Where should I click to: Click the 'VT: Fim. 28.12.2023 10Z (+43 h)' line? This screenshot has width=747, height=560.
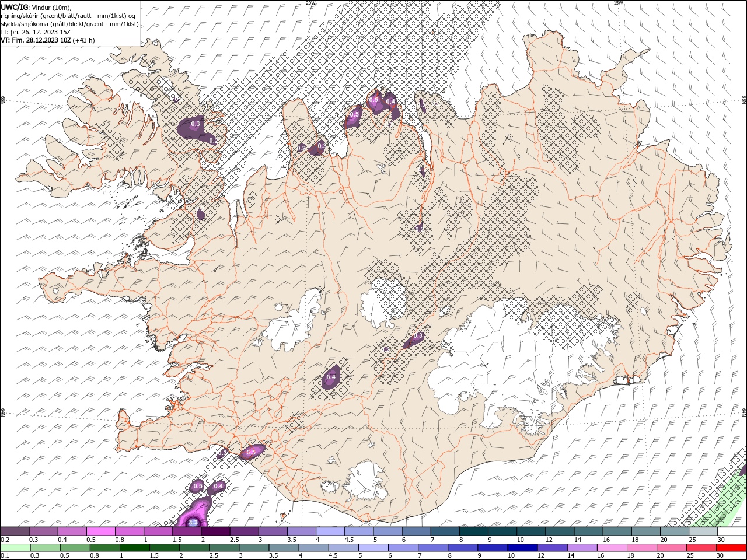pos(48,40)
